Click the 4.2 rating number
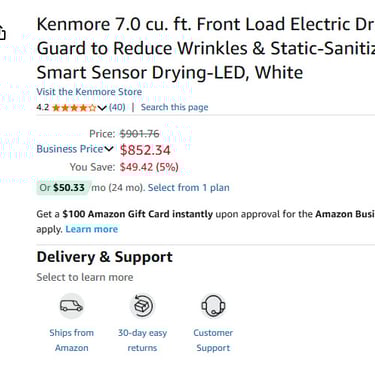The height and width of the screenshot is (366, 375). tap(43, 107)
